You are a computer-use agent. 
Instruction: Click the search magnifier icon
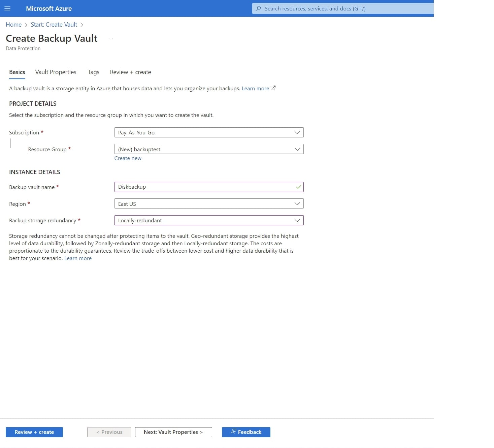click(258, 8)
